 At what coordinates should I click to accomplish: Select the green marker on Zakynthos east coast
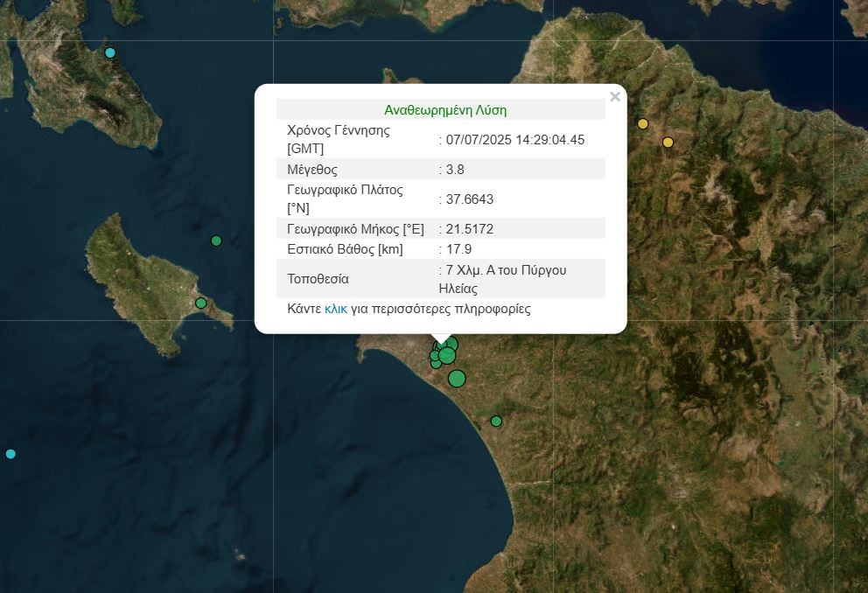(201, 303)
